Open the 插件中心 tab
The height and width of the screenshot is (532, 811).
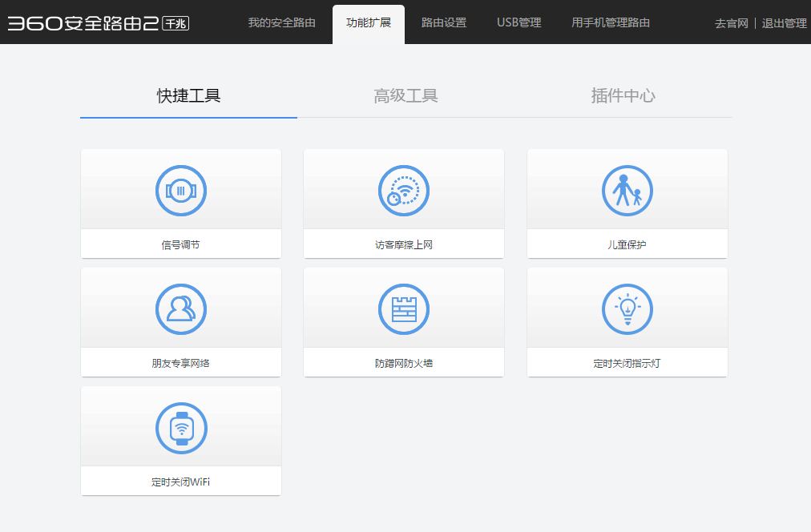(623, 95)
